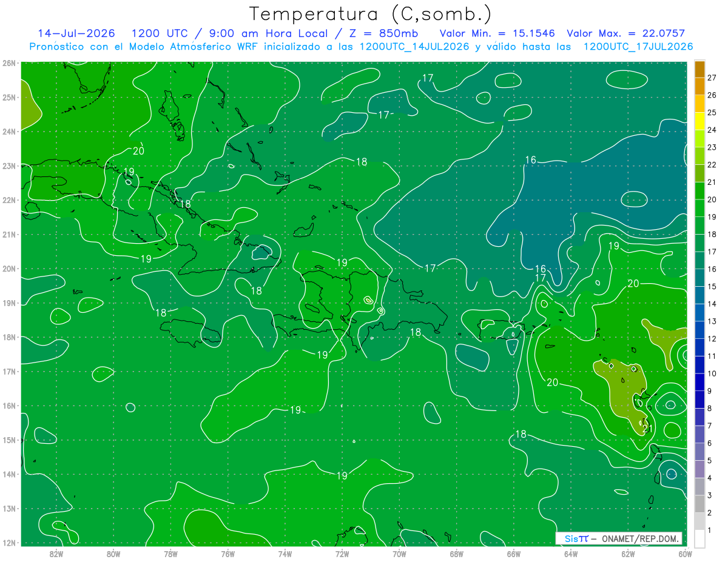The width and height of the screenshot is (728, 562).
Task: Click 'Valor Min. = 15.1546' readout
Action: [x=497, y=33]
